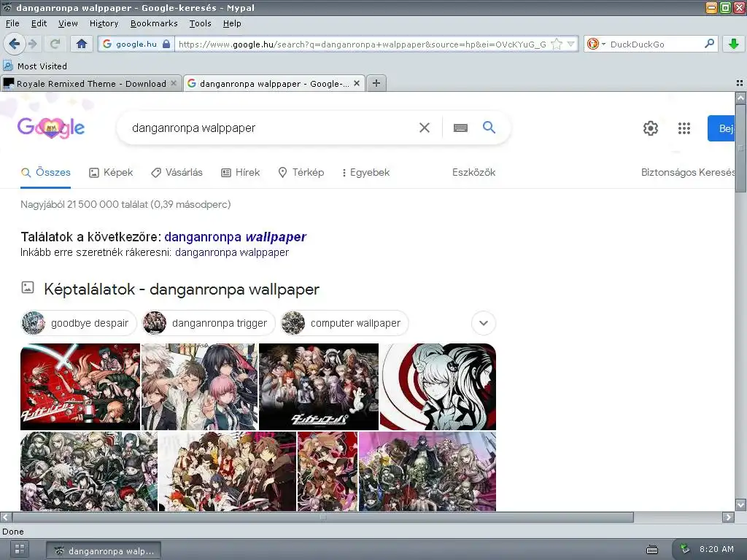Click the blue Google search magnifier
This screenshot has height=560, width=747.
pyautogui.click(x=489, y=127)
